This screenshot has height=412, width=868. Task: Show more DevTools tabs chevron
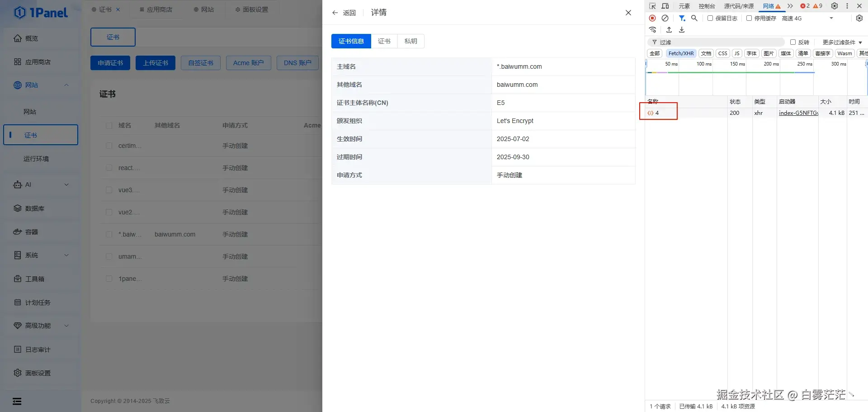[x=790, y=6]
